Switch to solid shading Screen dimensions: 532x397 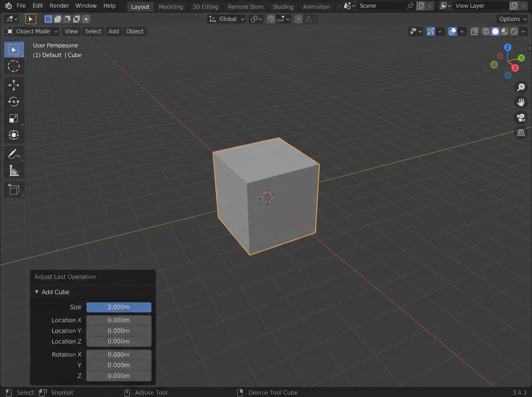[x=495, y=31]
